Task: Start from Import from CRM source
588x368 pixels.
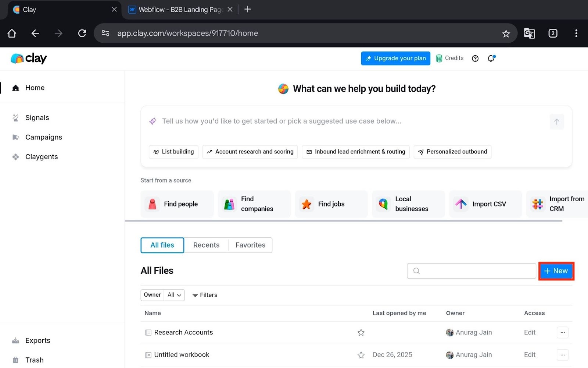Action: pos(557,204)
